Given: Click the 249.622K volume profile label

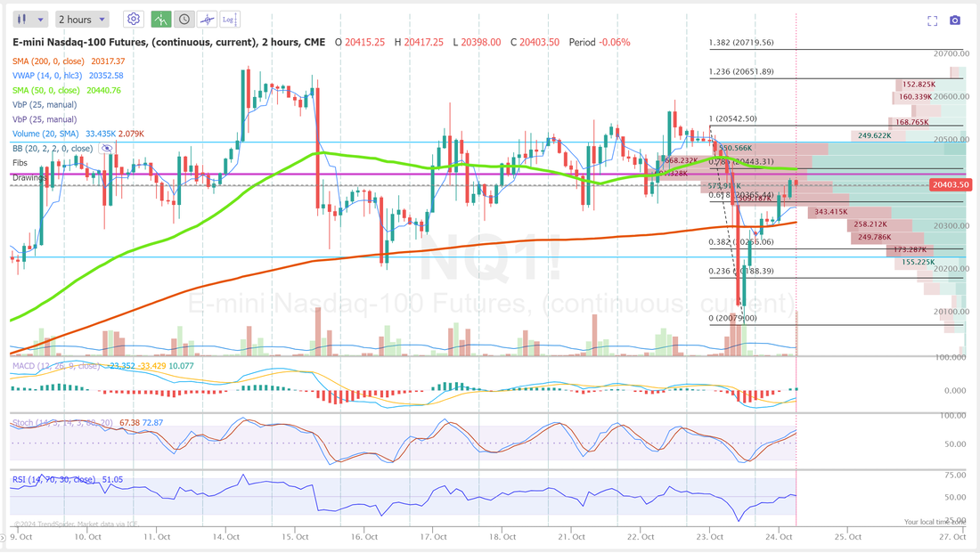Looking at the screenshot, I should click(x=874, y=135).
